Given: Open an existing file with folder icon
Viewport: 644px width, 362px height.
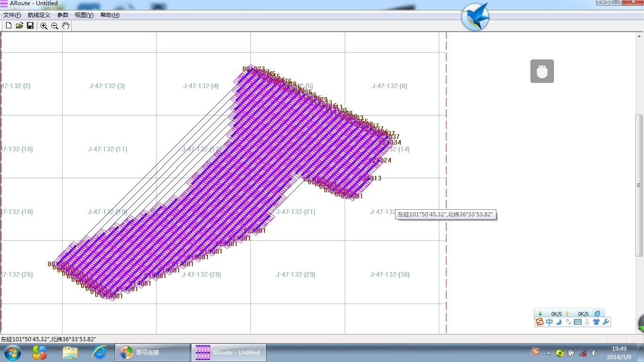Looking at the screenshot, I should 19,25.
